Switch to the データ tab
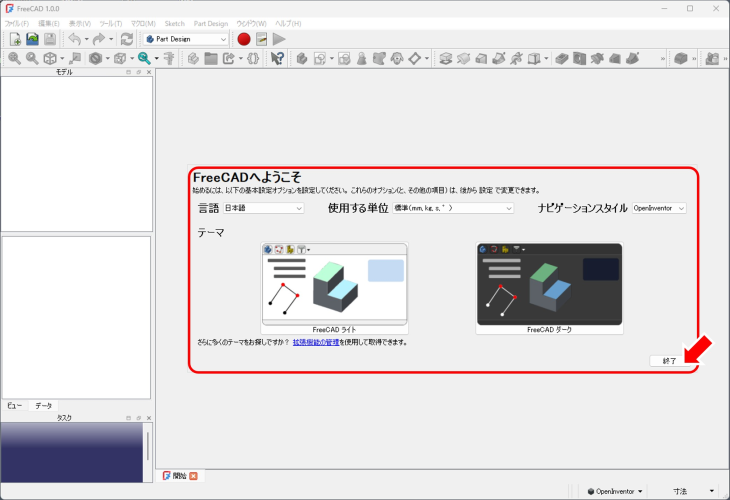The image size is (730, 500). coord(44,405)
